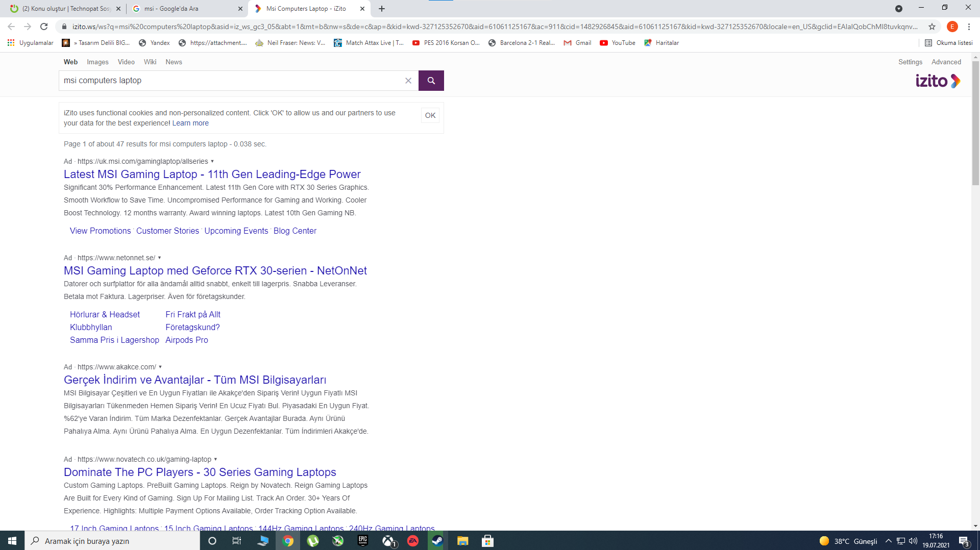Click the izito logo
The height and width of the screenshot is (550, 980).
[938, 81]
